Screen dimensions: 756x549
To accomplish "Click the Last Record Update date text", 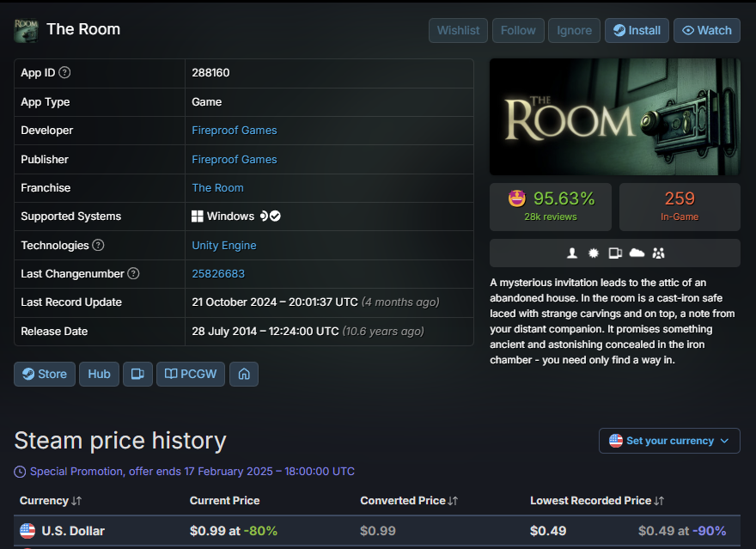I will pyautogui.click(x=275, y=302).
